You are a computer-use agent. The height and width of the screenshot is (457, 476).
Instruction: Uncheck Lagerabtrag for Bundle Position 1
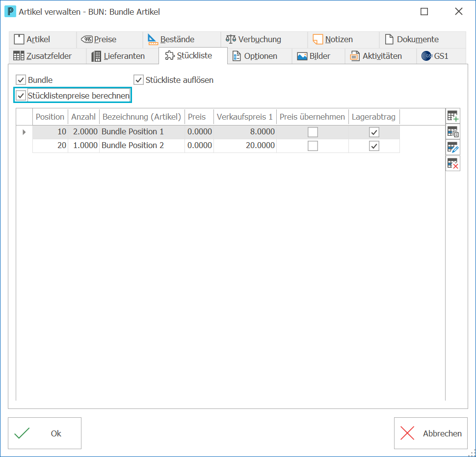tap(374, 132)
